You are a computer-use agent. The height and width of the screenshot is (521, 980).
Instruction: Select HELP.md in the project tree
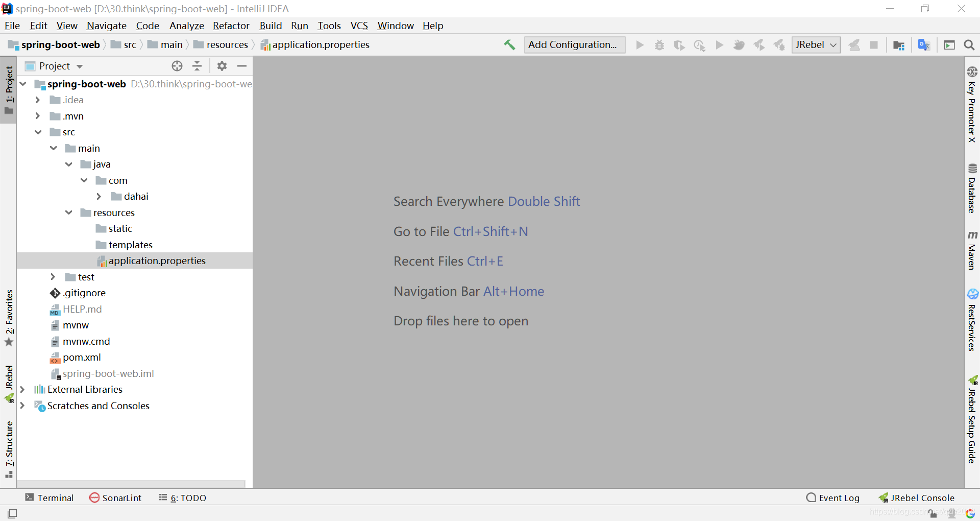pyautogui.click(x=82, y=309)
